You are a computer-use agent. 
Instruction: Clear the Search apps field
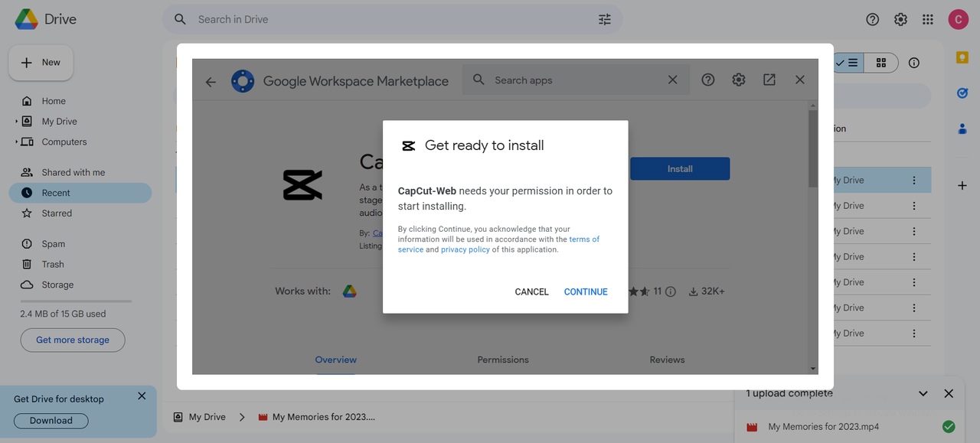[x=672, y=80]
